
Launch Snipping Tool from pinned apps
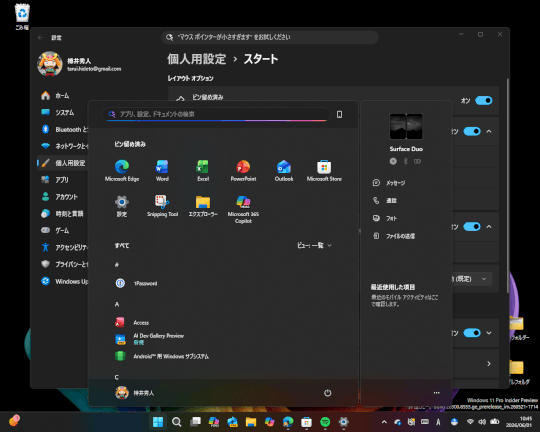click(x=162, y=206)
